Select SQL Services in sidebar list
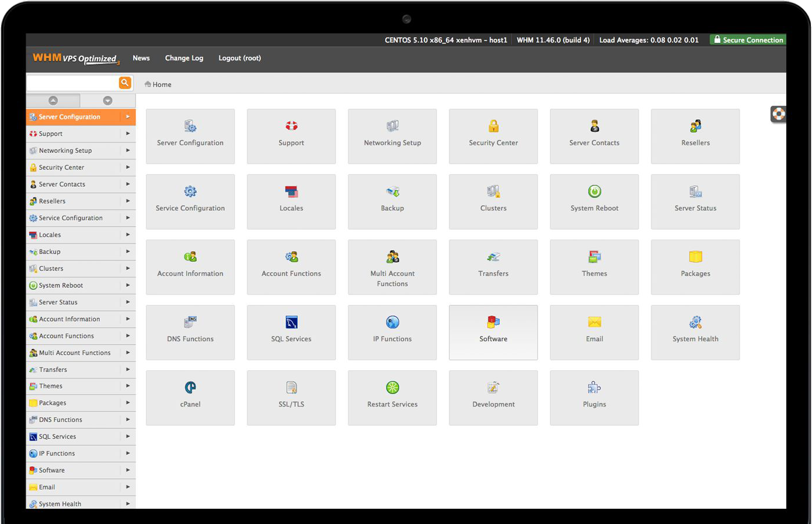This screenshot has height=524, width=812. point(81,437)
